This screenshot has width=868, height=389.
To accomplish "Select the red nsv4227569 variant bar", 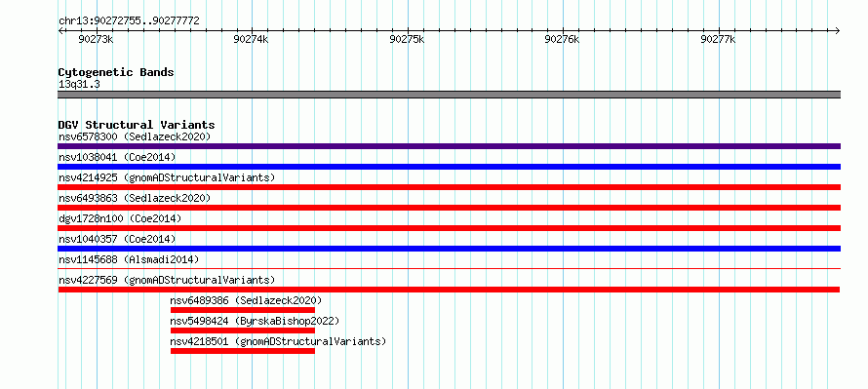I will 449,290.
